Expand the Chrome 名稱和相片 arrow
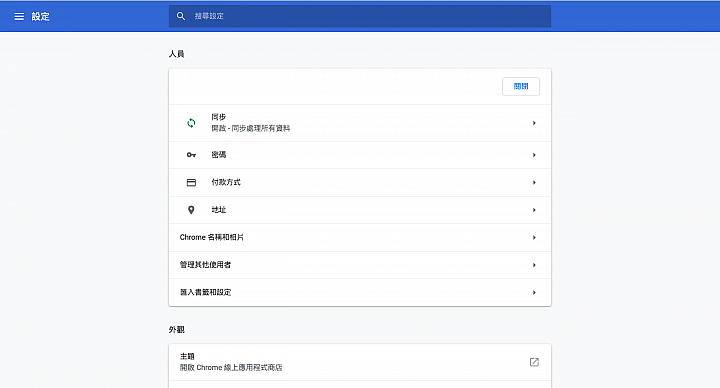The height and width of the screenshot is (388, 720). (x=534, y=237)
